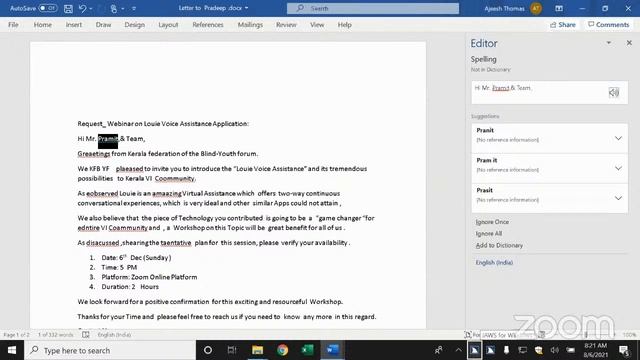Click the touch/mouse mode icon
Image resolution: width=640 pixels, height=360 pixels.
point(113,8)
